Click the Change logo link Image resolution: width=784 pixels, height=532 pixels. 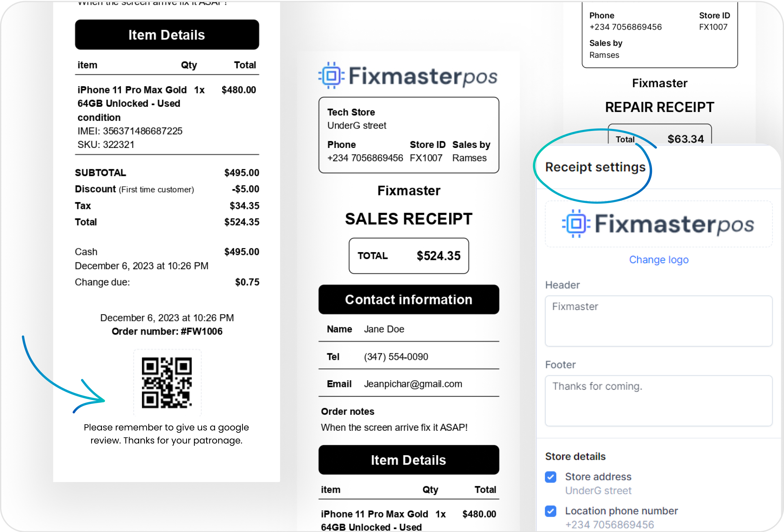659,259
